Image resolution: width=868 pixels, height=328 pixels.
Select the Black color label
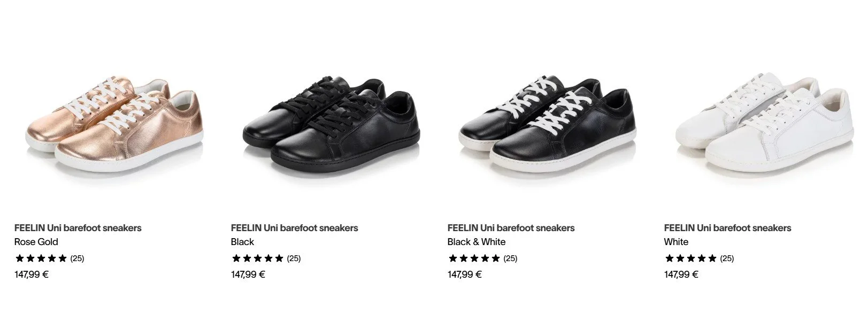(x=242, y=242)
